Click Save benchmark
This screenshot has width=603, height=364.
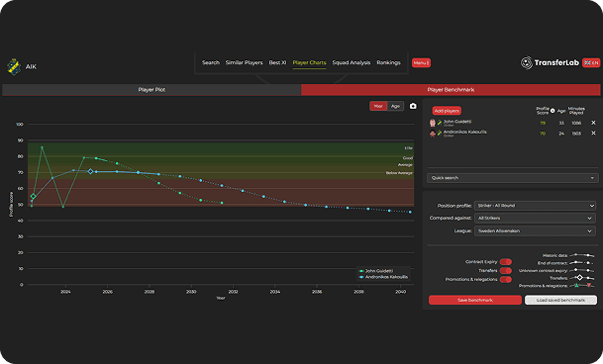tap(475, 300)
